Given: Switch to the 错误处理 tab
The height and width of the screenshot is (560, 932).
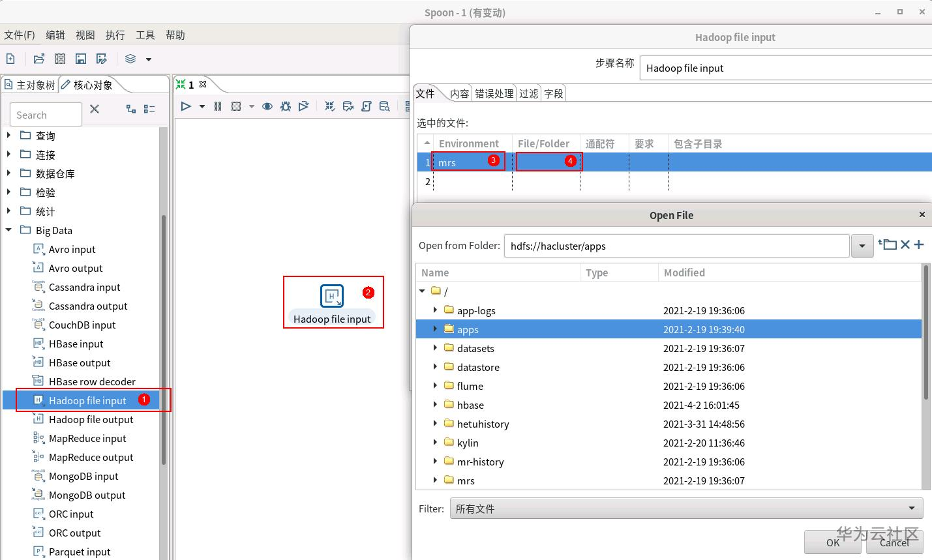Looking at the screenshot, I should (494, 93).
